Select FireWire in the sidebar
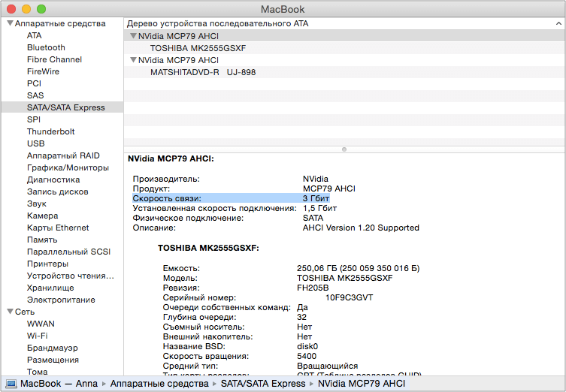 tap(43, 71)
